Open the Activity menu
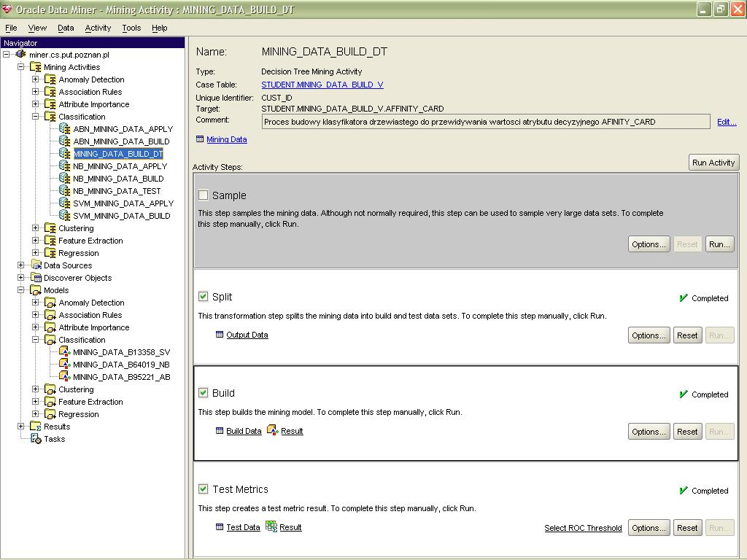The image size is (747, 560). [x=98, y=28]
